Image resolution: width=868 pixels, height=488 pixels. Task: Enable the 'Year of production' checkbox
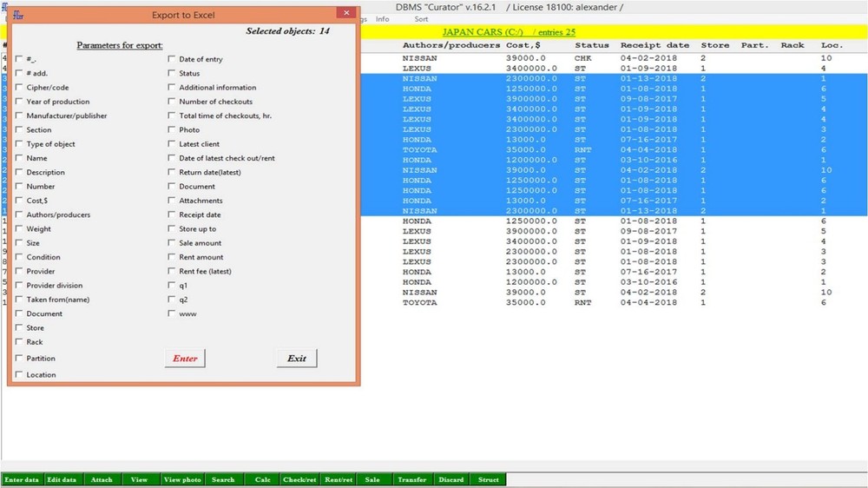coord(19,102)
